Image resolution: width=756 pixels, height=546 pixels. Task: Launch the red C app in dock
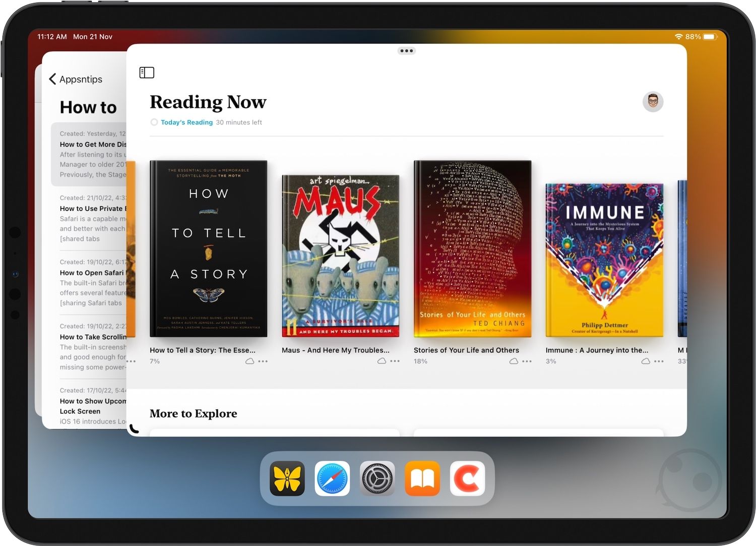pyautogui.click(x=467, y=478)
